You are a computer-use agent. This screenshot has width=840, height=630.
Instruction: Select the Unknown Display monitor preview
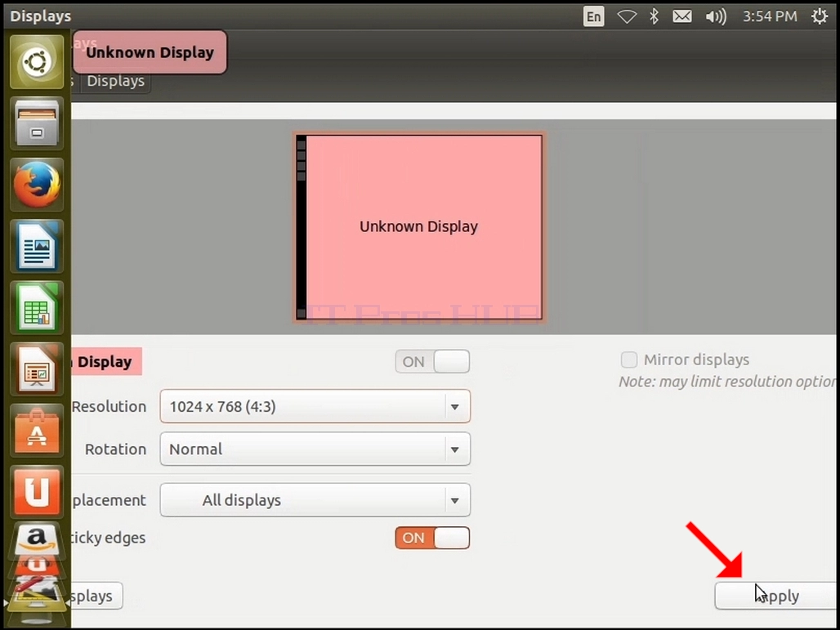click(419, 227)
